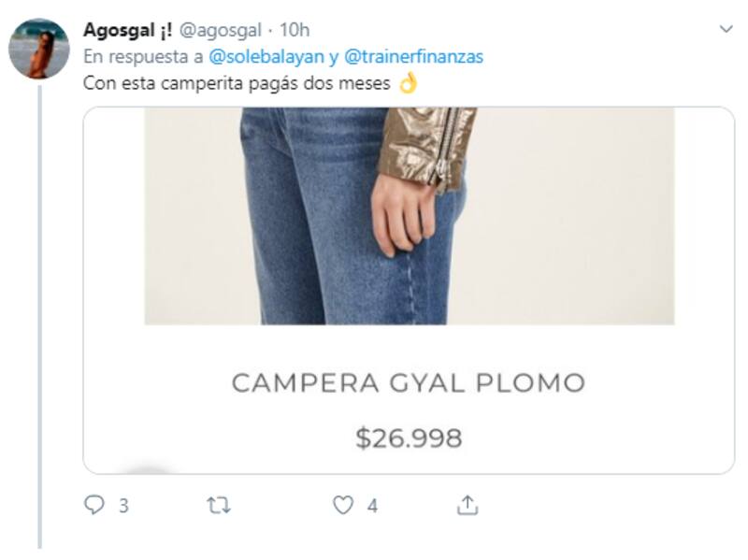
Task: Click the Agosgal display name
Action: 127,30
